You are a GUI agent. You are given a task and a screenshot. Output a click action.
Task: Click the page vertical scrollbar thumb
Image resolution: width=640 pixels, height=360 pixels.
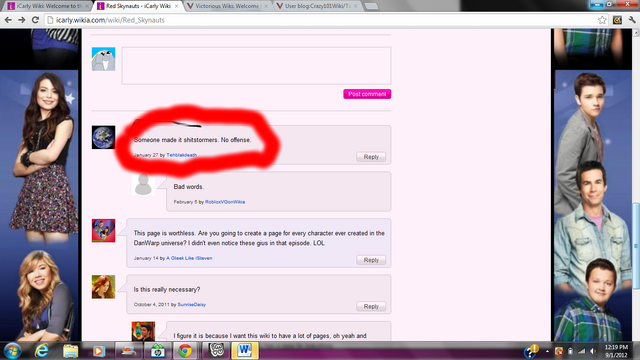[x=636, y=245]
